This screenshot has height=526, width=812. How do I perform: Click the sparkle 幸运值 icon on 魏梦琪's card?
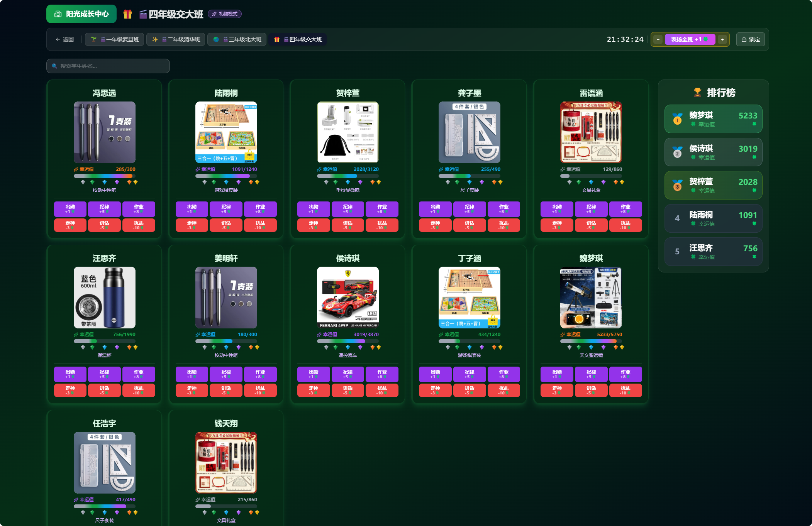[x=563, y=335]
